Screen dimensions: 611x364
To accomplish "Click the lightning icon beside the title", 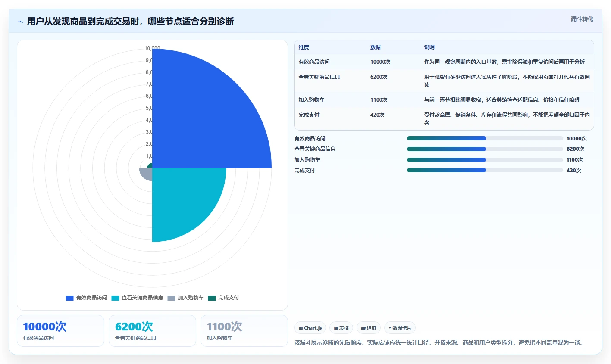I will tap(20, 22).
